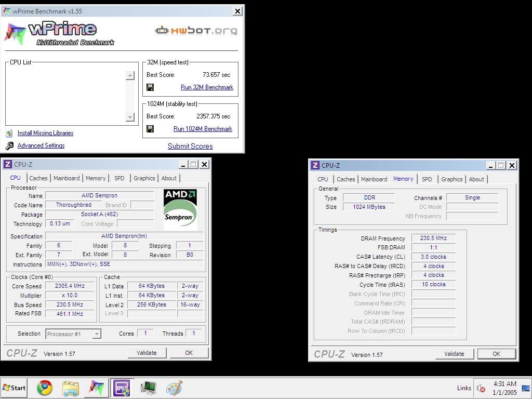Click the taskbar clock 4:31 AM
Viewport: 532px width, 399px height.
coord(504,384)
